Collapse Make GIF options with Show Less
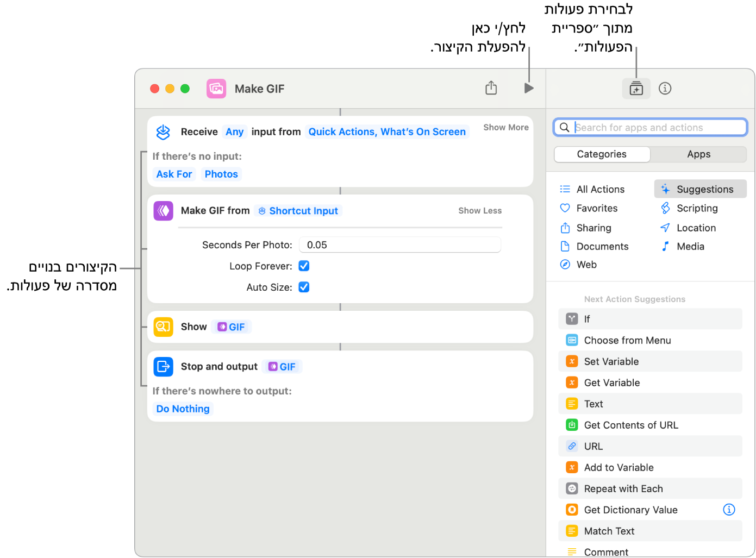The width and height of the screenshot is (756, 558). (x=480, y=211)
